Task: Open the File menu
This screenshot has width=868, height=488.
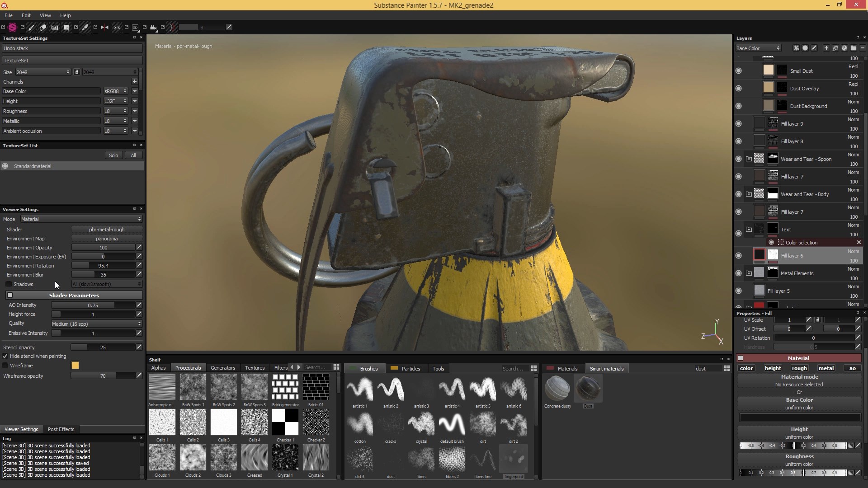Action: click(9, 15)
